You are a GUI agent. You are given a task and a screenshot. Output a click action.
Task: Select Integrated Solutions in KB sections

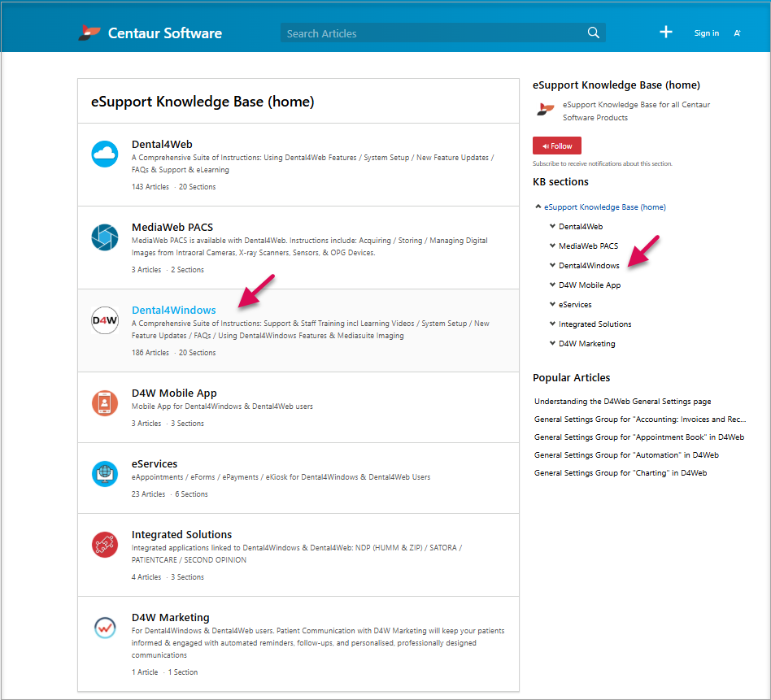point(595,324)
